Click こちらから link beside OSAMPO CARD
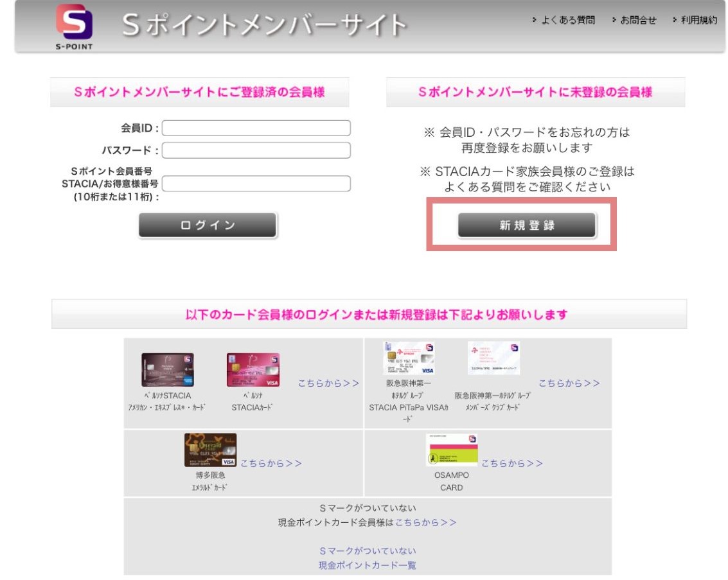Screen dimensions: 728x580 [x=511, y=463]
